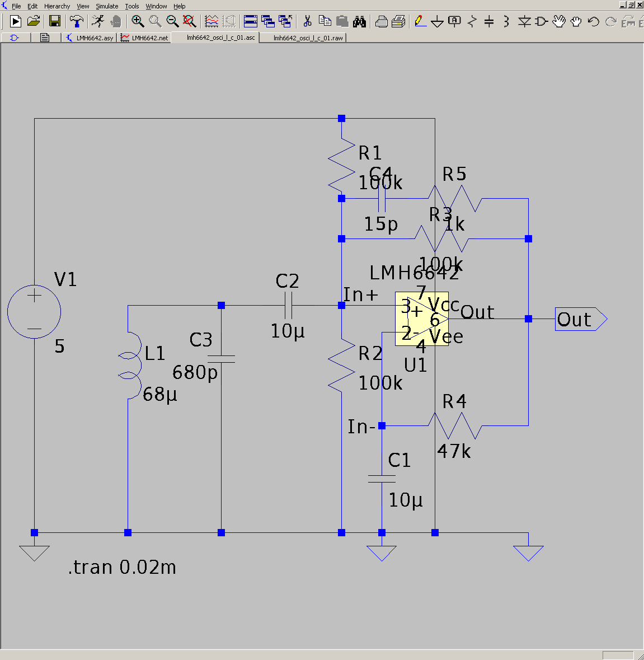The width and height of the screenshot is (644, 660).
Task: Click the 47k value of resistor R4
Action: 454,451
